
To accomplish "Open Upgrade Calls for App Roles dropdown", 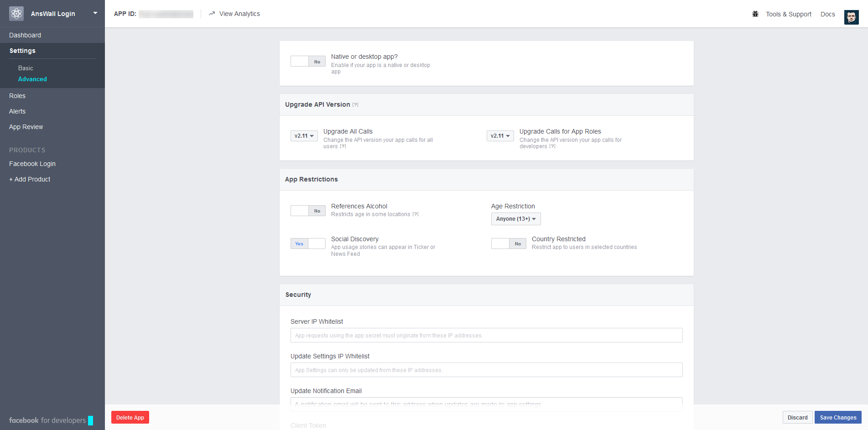I will (x=500, y=136).
